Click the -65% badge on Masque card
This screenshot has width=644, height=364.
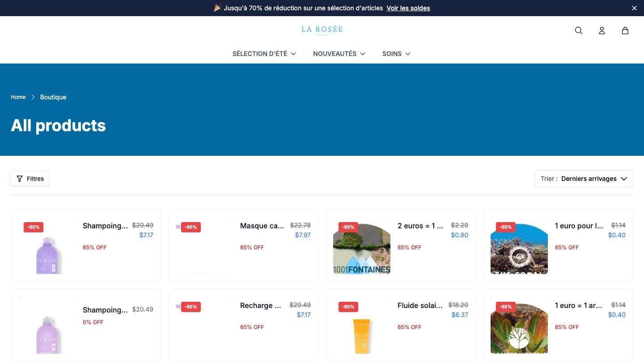pos(191,227)
